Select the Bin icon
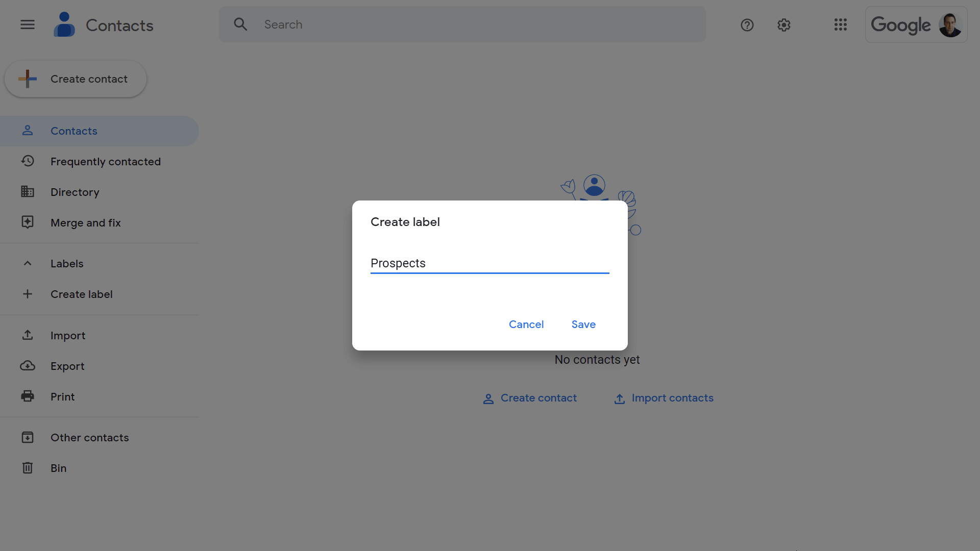 pyautogui.click(x=27, y=467)
